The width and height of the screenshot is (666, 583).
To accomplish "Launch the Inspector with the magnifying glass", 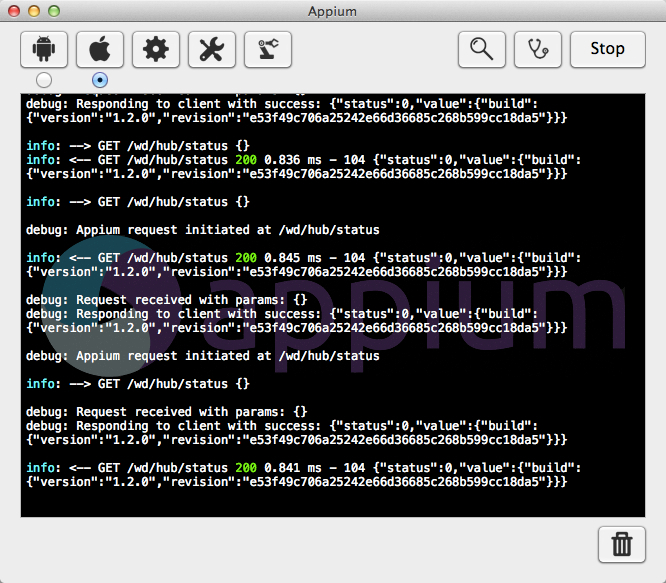I will coord(482,49).
